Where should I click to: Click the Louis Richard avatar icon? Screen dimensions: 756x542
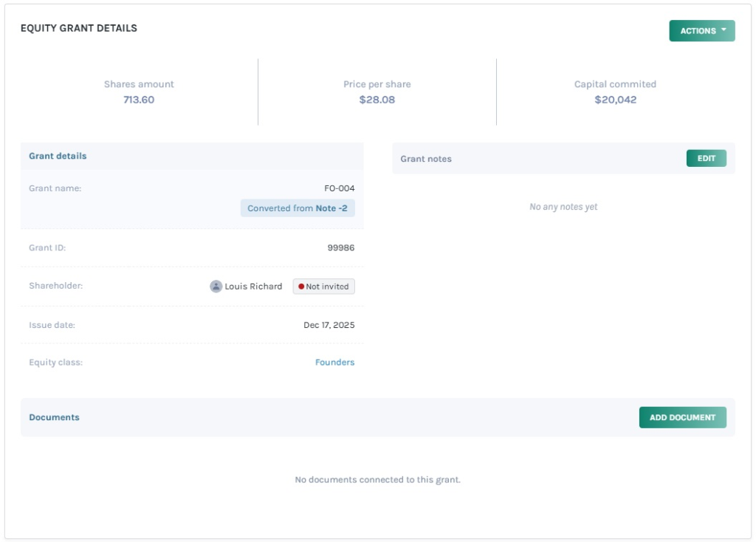tap(216, 287)
